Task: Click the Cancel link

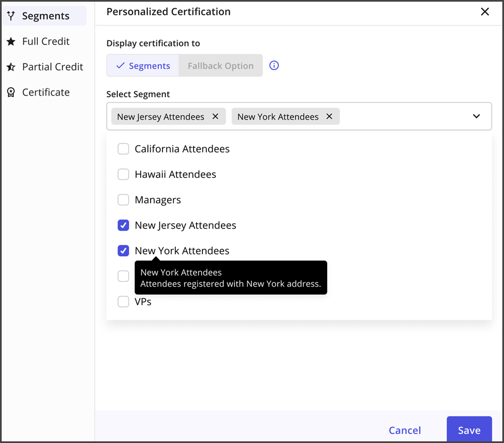Action: [404, 430]
